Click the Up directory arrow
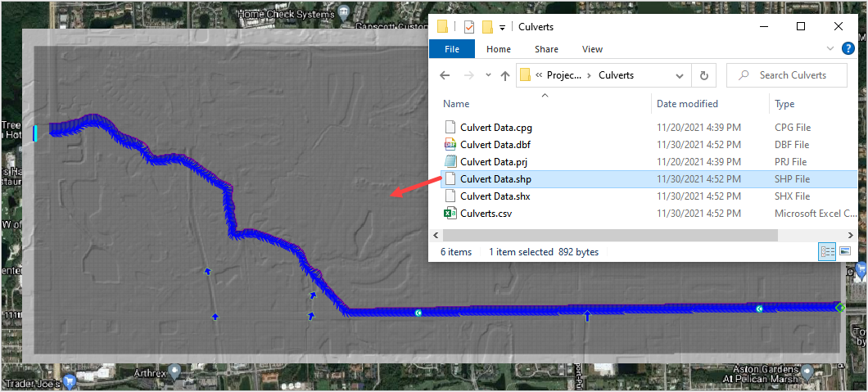 [x=505, y=75]
